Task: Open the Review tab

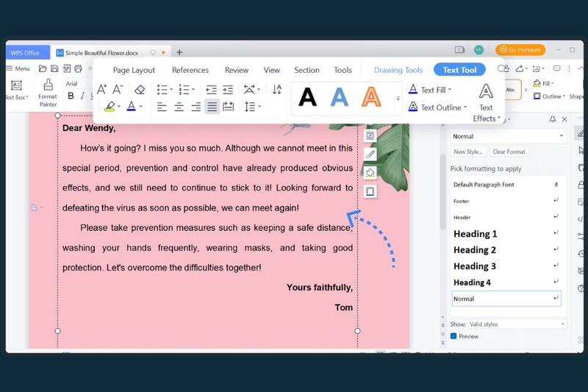Action: click(237, 70)
